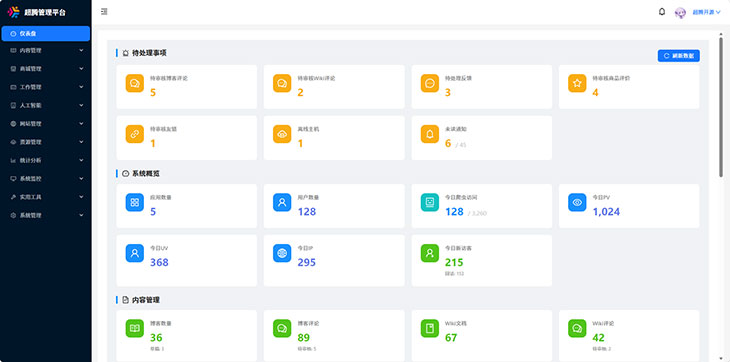Click the 今日爬虫访问 robot icon
The width and height of the screenshot is (730, 362).
coord(430,202)
